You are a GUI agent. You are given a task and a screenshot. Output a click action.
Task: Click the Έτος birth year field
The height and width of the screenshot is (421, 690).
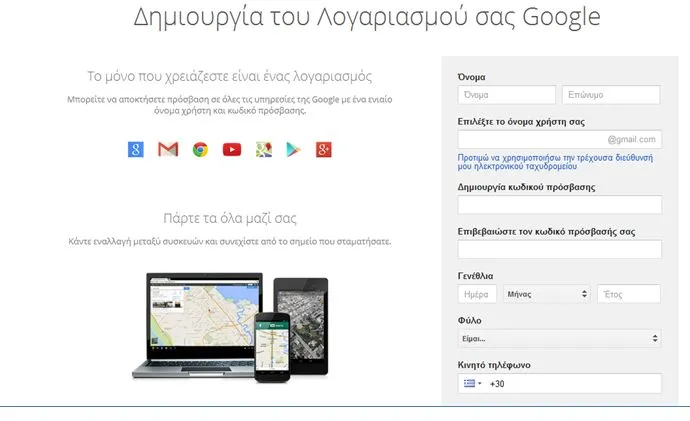(629, 294)
